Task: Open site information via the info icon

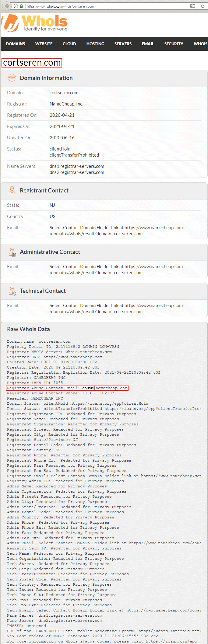Action: point(16,6)
